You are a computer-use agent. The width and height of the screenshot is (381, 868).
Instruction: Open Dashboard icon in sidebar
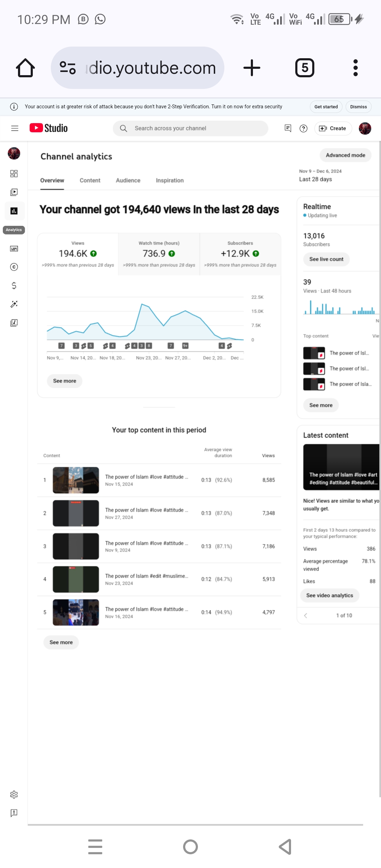tap(14, 174)
